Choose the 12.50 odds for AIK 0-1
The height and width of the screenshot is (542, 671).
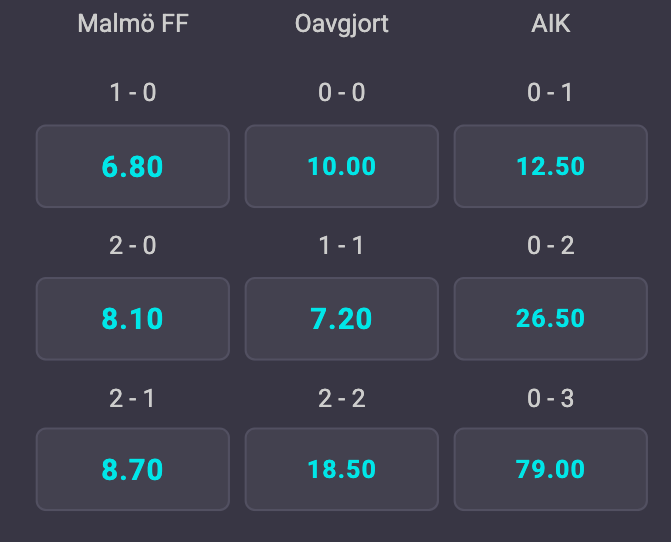tap(551, 166)
